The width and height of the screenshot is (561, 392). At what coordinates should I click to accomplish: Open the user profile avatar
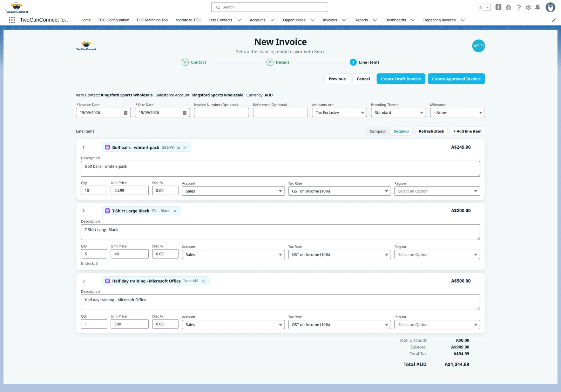click(x=550, y=7)
